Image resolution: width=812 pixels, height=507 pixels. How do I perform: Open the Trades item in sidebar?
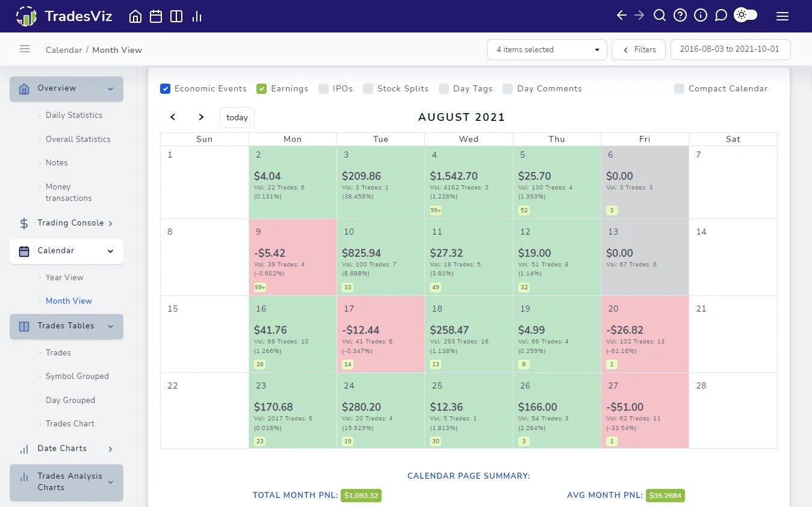point(58,353)
